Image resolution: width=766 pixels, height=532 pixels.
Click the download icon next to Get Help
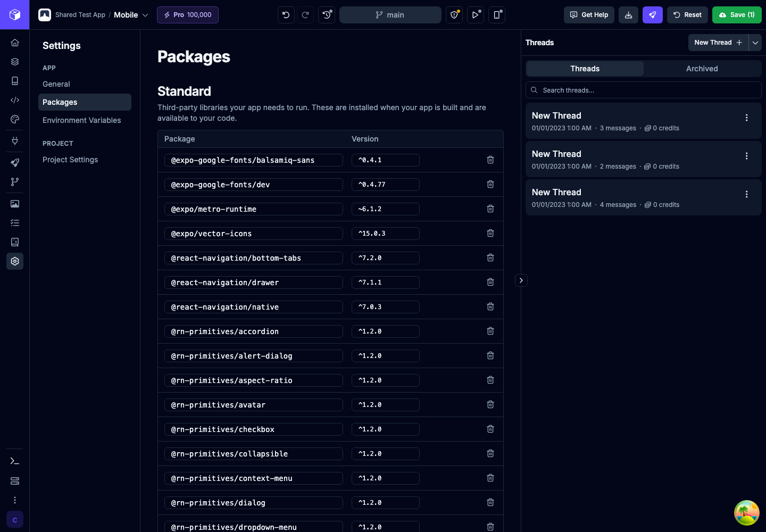pos(628,15)
